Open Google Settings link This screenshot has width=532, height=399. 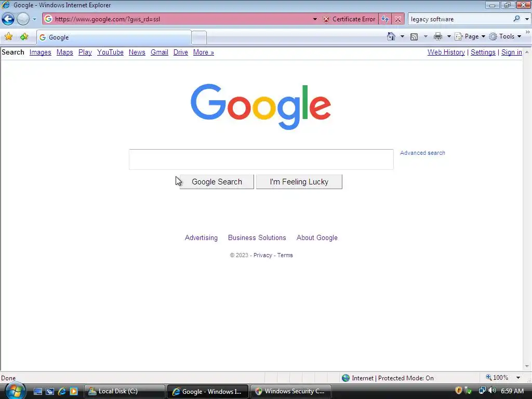pyautogui.click(x=483, y=52)
